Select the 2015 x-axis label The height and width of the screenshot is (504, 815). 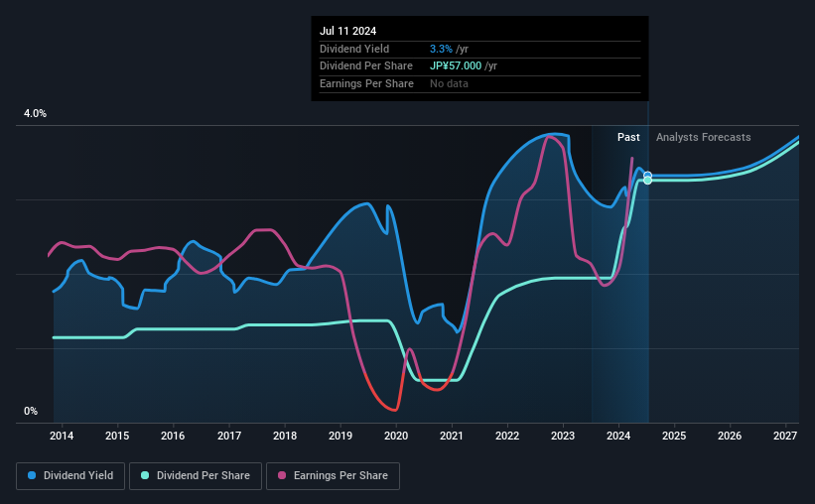pos(117,436)
